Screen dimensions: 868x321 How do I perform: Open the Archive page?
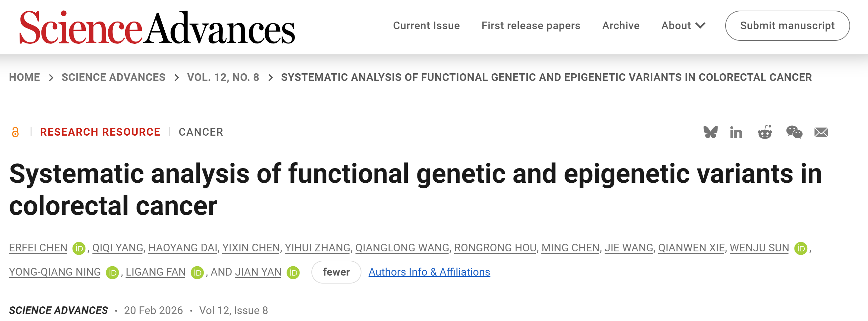coord(621,26)
